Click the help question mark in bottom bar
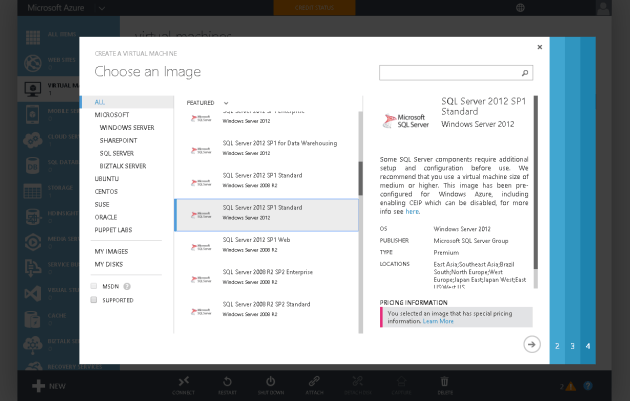The image size is (630, 401). coord(588,386)
